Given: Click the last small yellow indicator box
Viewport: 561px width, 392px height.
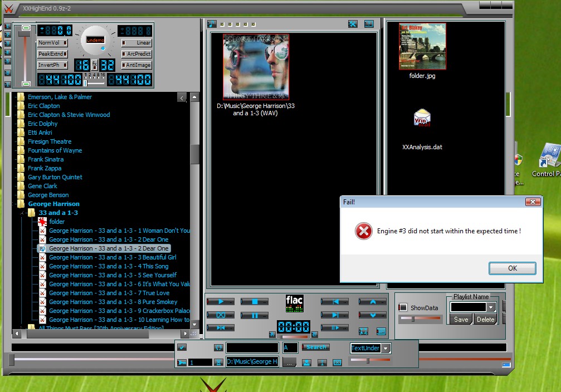Looking at the screenshot, I should point(253,24).
